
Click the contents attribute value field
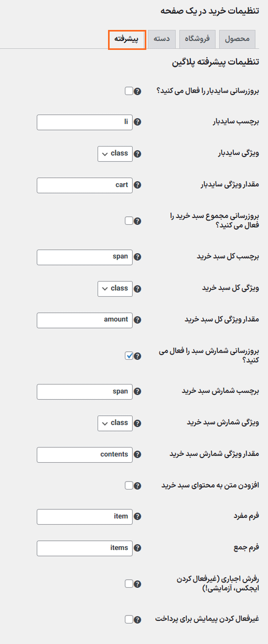84,455
